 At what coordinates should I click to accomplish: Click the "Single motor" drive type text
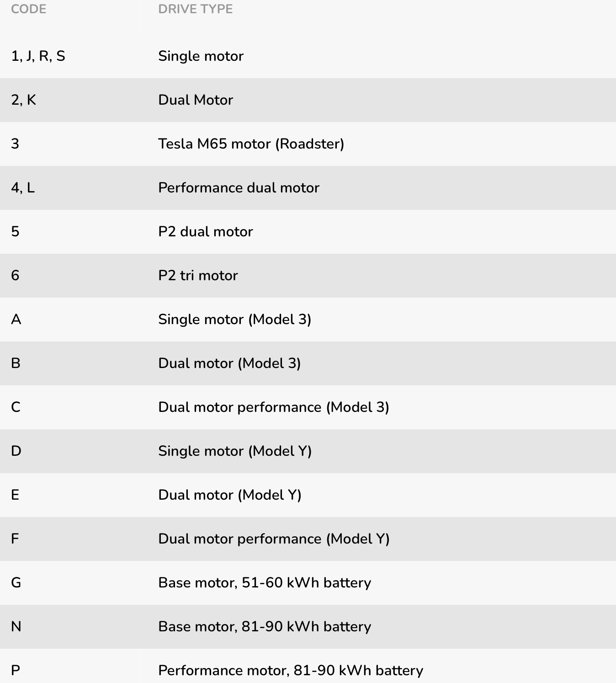(x=201, y=56)
